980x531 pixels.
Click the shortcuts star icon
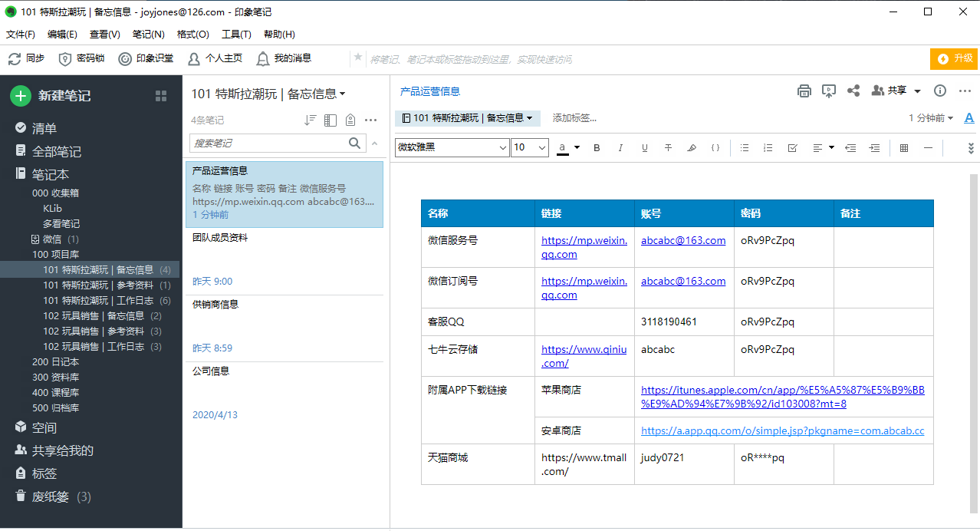[357, 58]
